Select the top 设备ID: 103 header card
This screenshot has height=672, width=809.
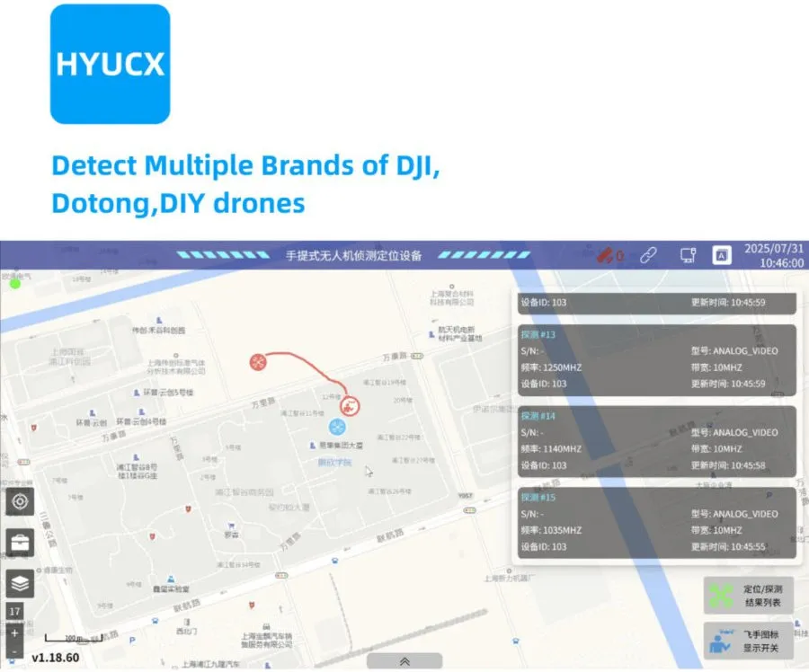click(657, 303)
